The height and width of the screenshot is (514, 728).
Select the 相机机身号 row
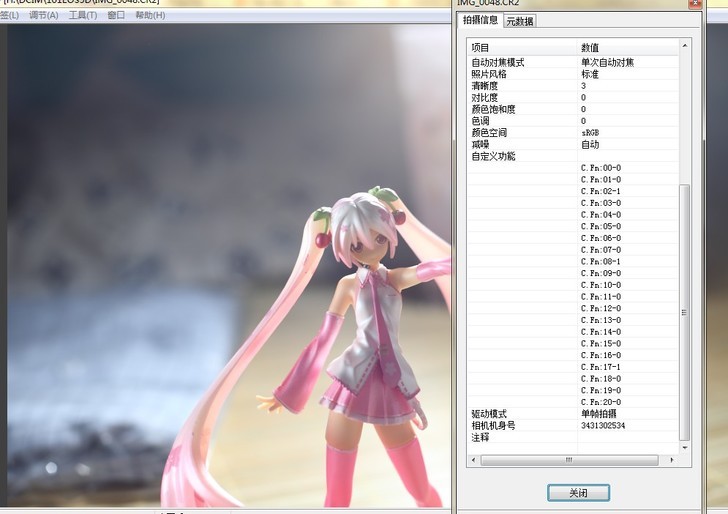[x=573, y=425]
